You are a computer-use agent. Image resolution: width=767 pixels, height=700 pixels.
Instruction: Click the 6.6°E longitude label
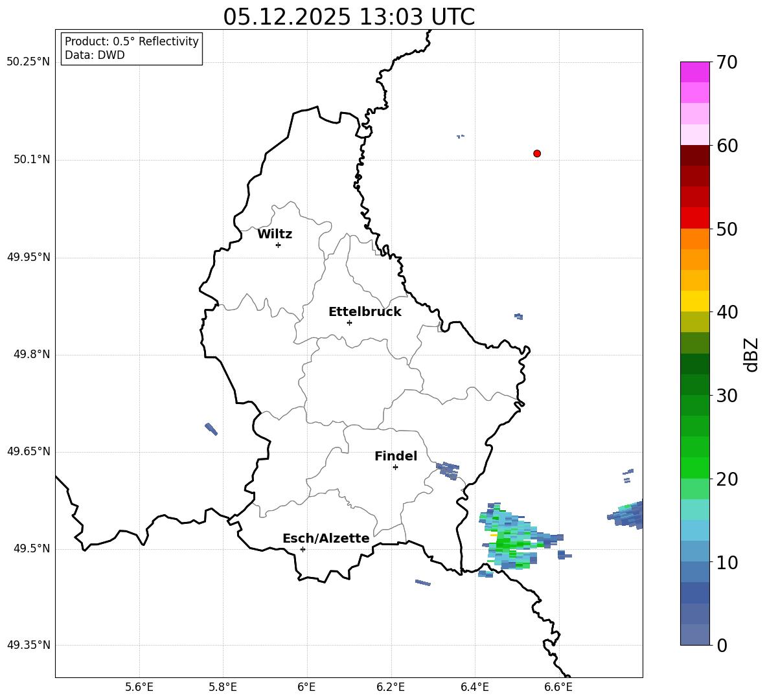pyautogui.click(x=558, y=687)
